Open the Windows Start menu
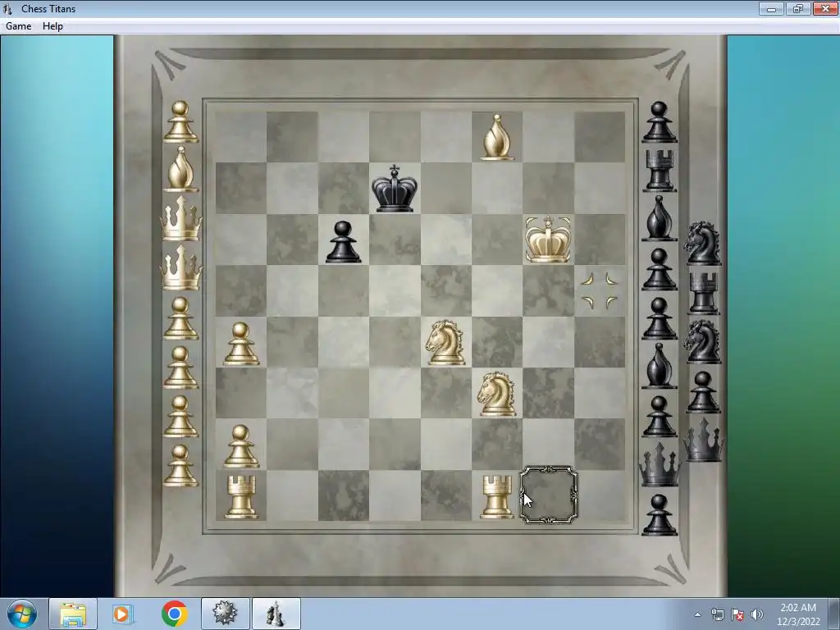This screenshot has height=630, width=840. click(22, 614)
